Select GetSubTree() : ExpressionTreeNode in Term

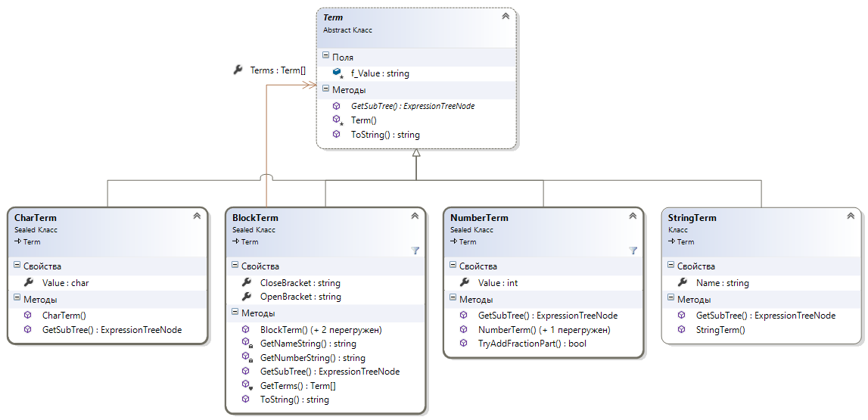pos(412,106)
